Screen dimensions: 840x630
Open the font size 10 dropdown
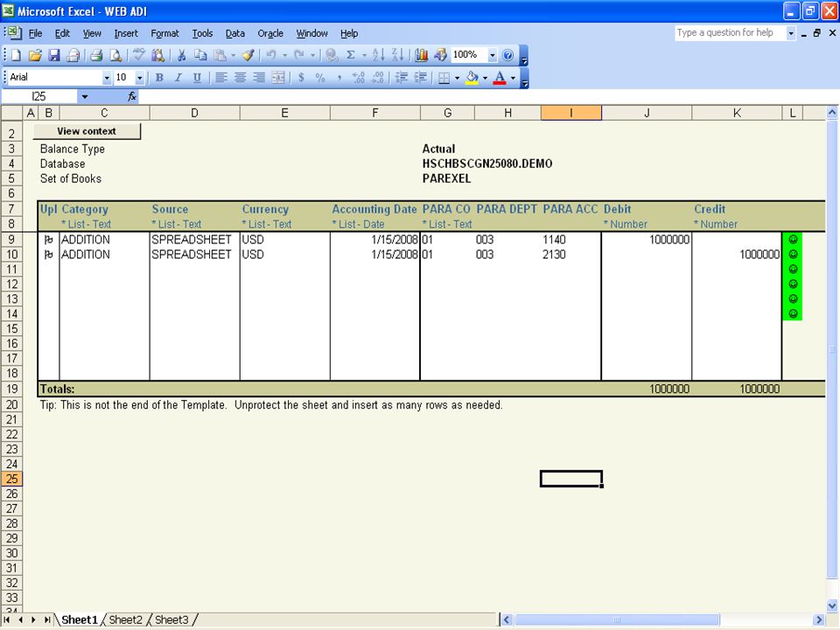[140, 78]
